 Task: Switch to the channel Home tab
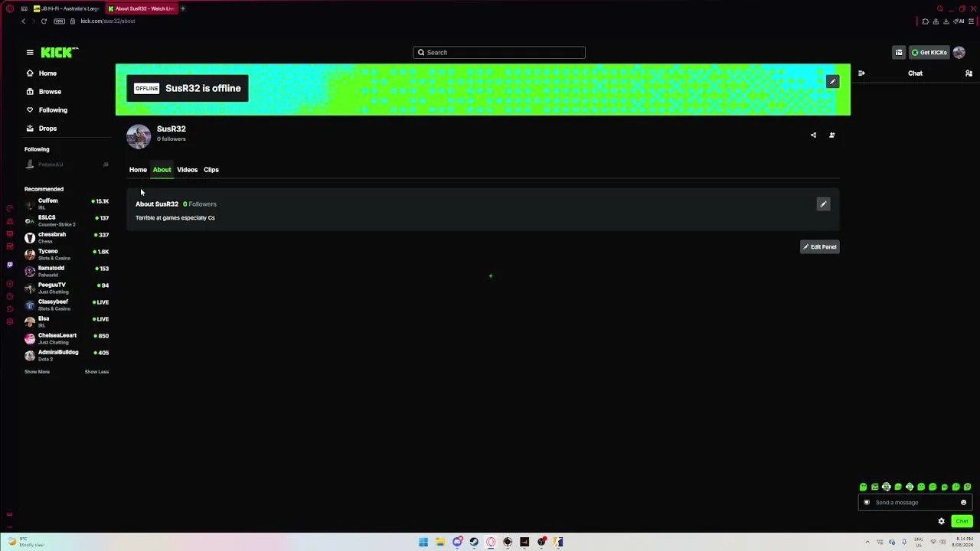138,170
